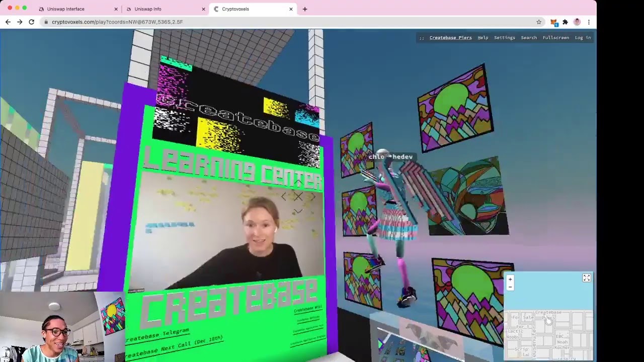Image resolution: width=644 pixels, height=362 pixels.
Task: Open Search in the game menu
Action: pyautogui.click(x=529, y=38)
